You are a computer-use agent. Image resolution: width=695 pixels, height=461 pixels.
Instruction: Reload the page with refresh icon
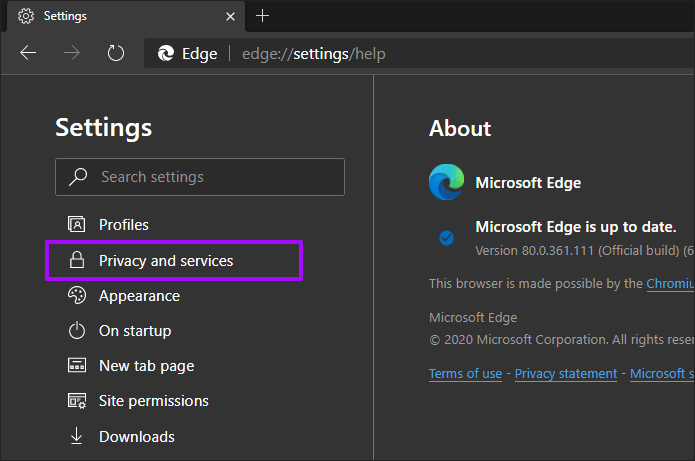pos(116,53)
